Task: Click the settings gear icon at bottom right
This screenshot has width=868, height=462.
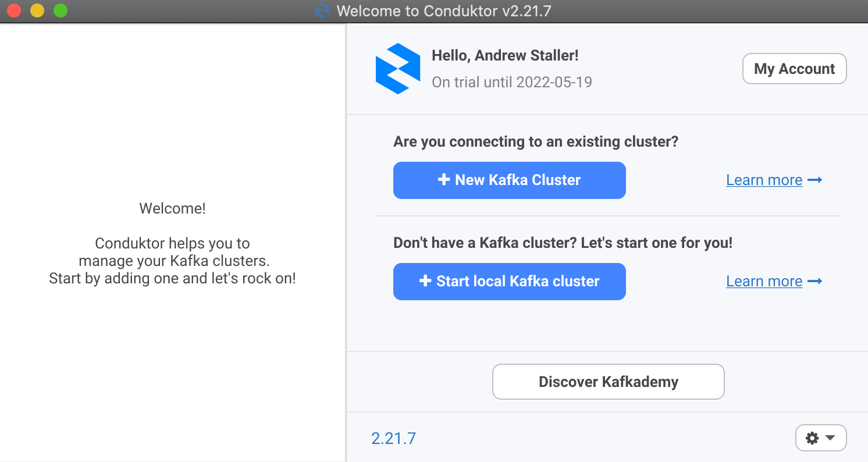Action: coord(812,438)
